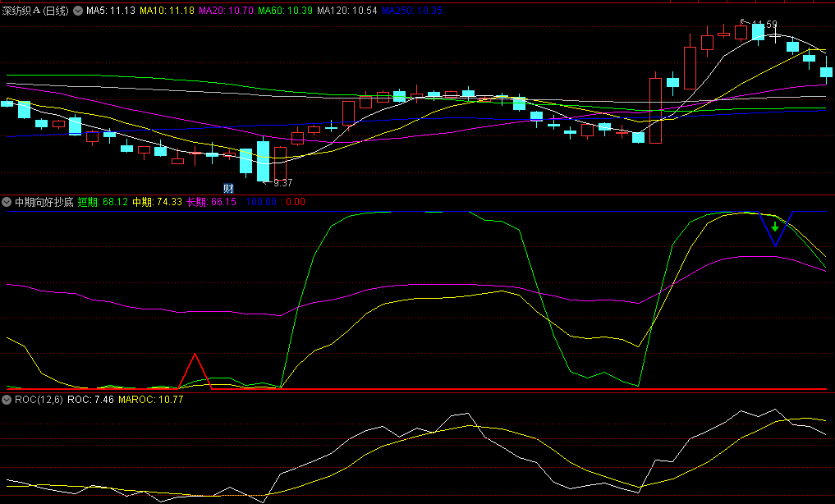The width and height of the screenshot is (835, 504).
Task: Click the MA5: 11.13 value
Action: (111, 11)
